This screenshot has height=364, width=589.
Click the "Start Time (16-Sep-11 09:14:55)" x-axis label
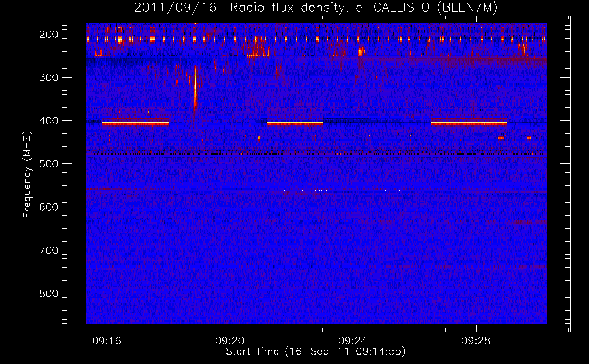coord(316,352)
